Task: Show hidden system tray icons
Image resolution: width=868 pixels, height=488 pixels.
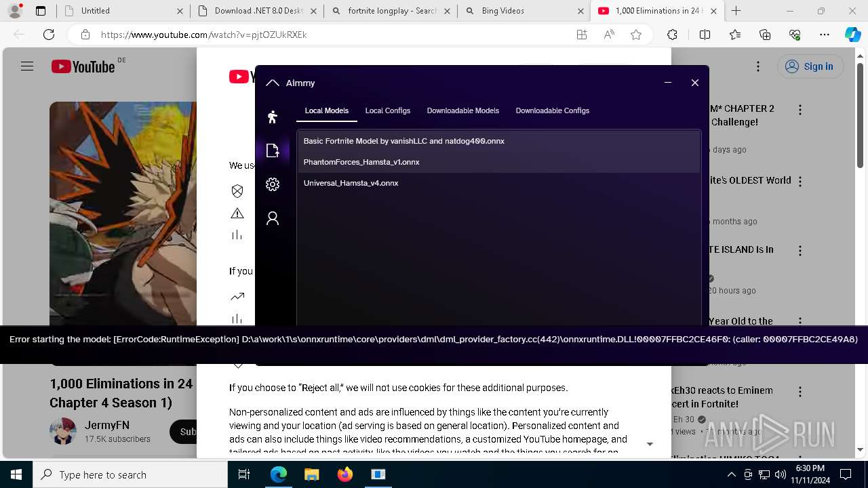Action: (x=732, y=474)
